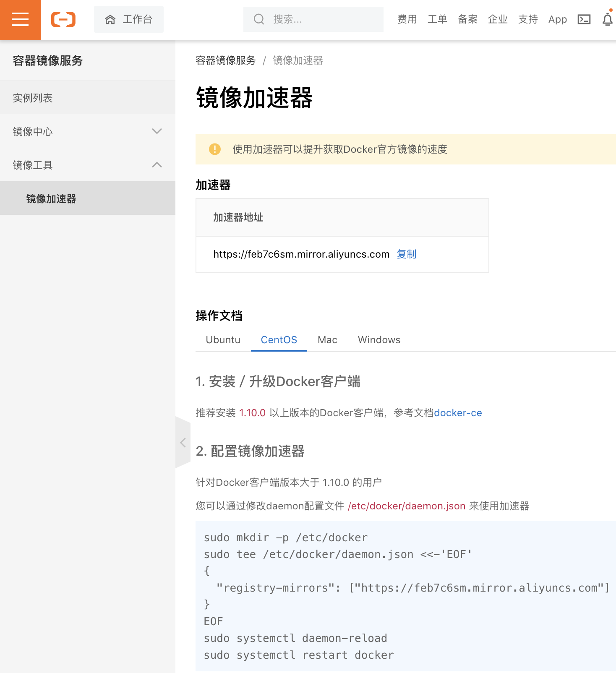Open the notifications bell
This screenshot has width=616, height=673.
click(x=607, y=19)
